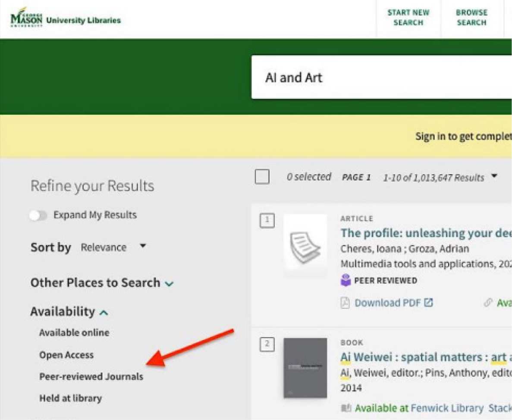Image resolution: width=512 pixels, height=420 pixels.
Task: Click Sign in to get complete banner text
Action: point(464,136)
